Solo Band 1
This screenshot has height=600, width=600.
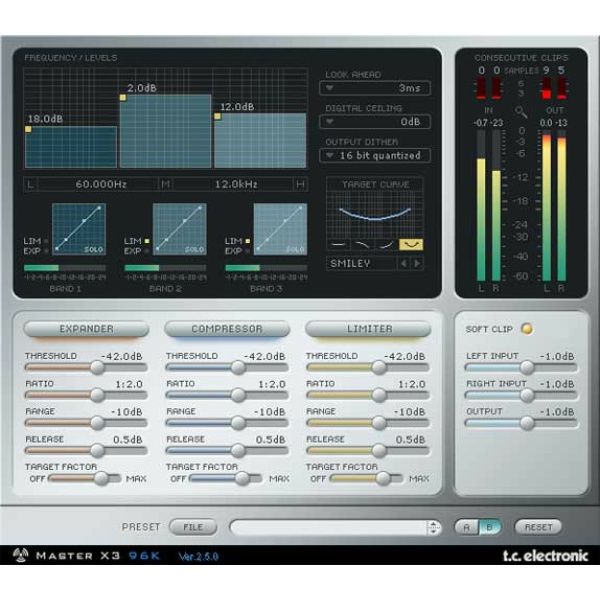(x=93, y=249)
